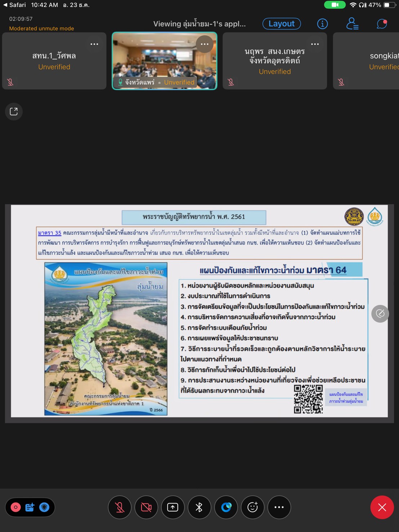Open the participants list icon
The height and width of the screenshot is (532, 399).
point(352,24)
